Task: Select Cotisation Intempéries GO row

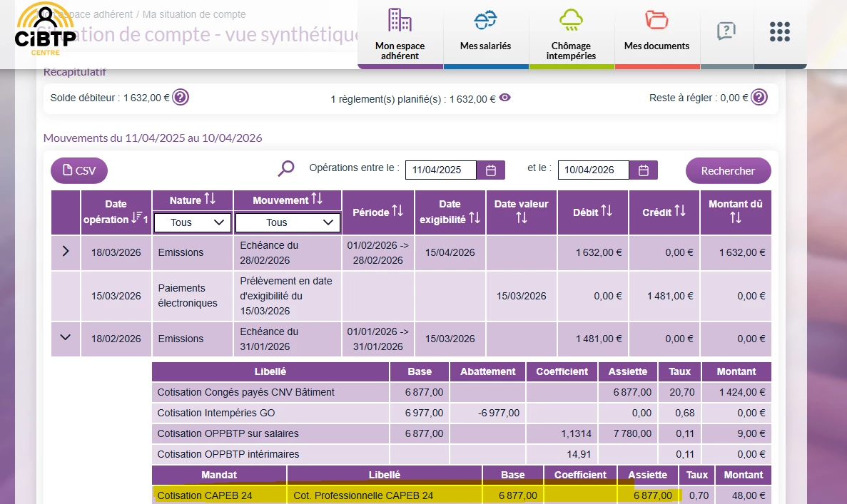Action: (461, 413)
